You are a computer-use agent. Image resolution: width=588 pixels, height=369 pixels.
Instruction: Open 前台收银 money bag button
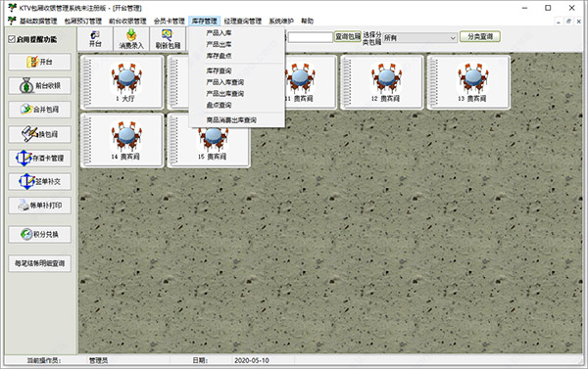coord(40,86)
